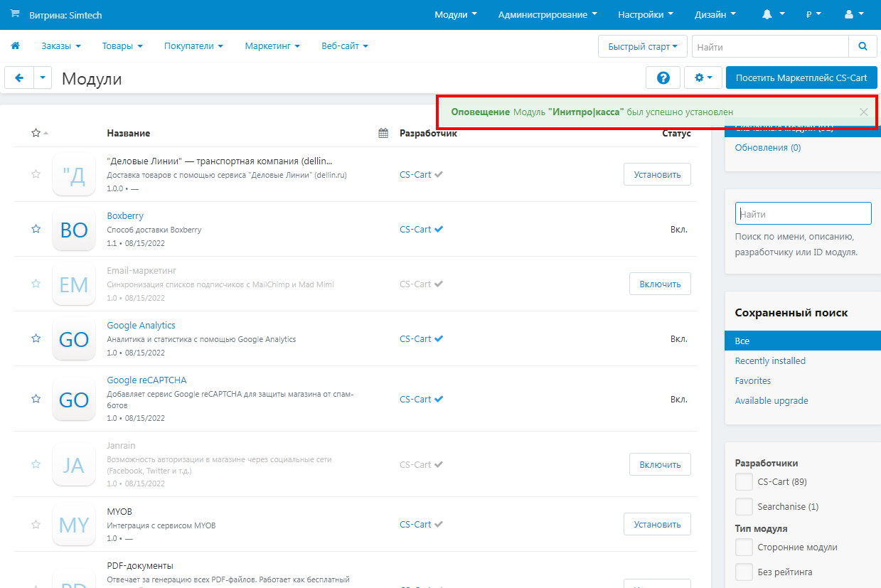Tick the Searchanise (1) developer checkbox
The height and width of the screenshot is (588, 881).
pyautogui.click(x=744, y=507)
